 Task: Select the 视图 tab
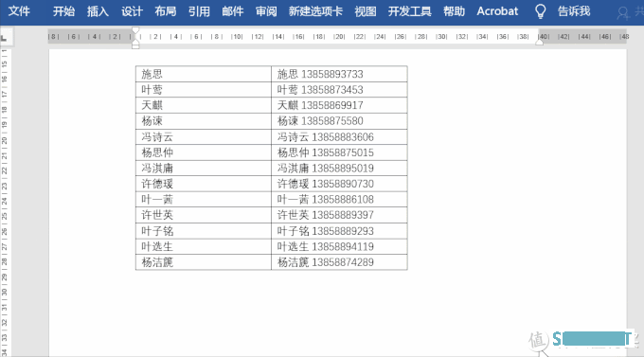pyautogui.click(x=366, y=11)
